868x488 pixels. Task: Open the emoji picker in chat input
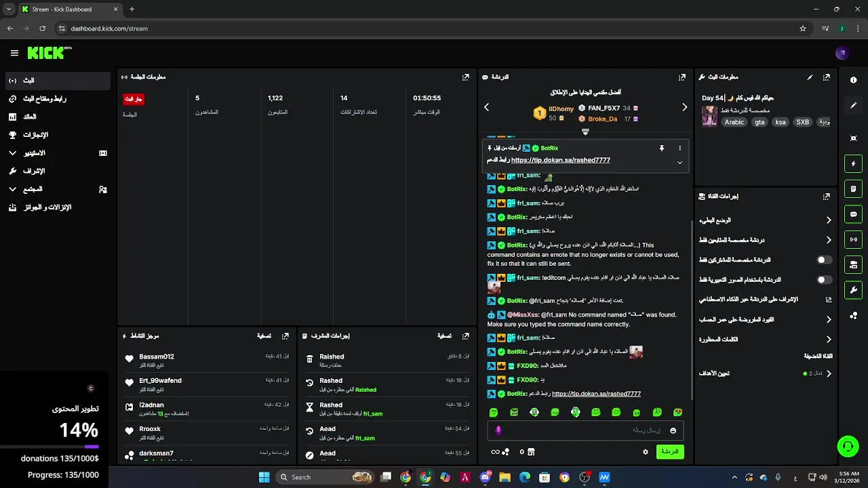(673, 430)
